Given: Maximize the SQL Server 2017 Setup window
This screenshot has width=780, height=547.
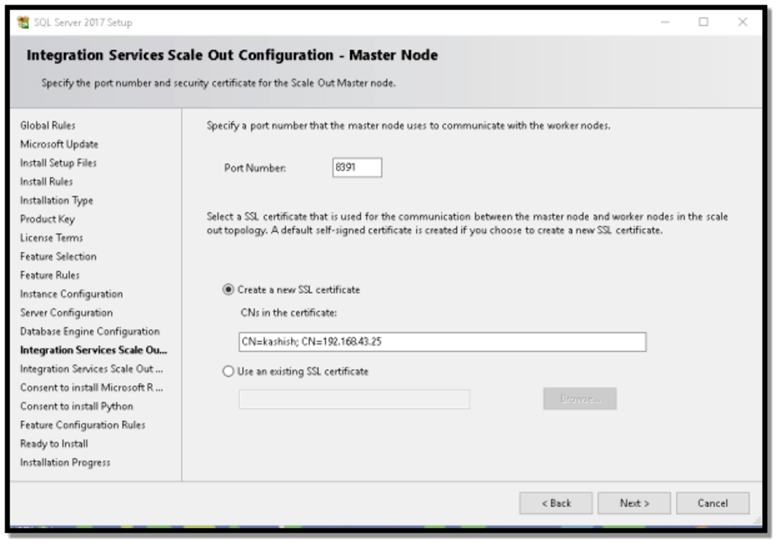Looking at the screenshot, I should coord(703,22).
